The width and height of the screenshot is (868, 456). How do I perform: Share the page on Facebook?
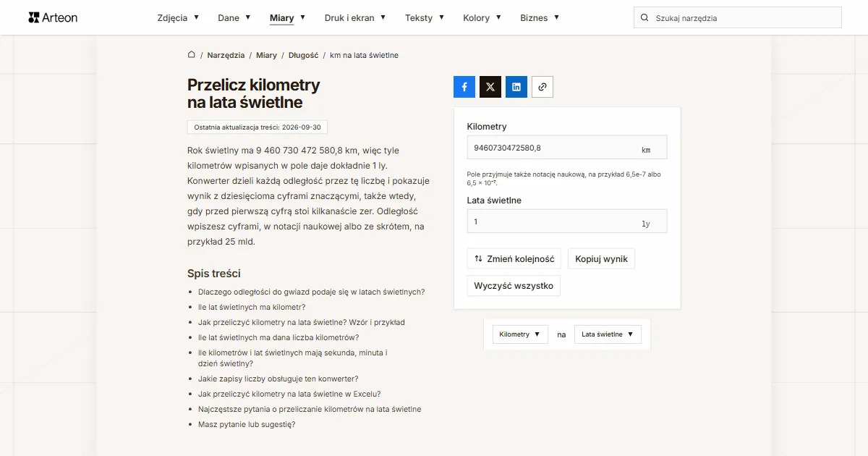click(464, 87)
